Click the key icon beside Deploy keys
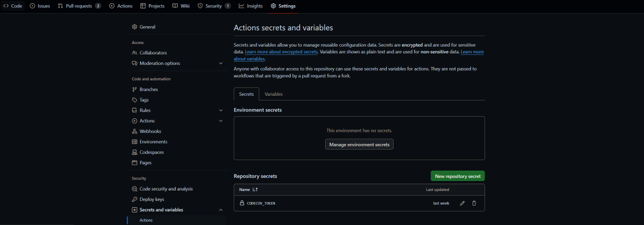Image resolution: width=644 pixels, height=225 pixels. [134, 199]
